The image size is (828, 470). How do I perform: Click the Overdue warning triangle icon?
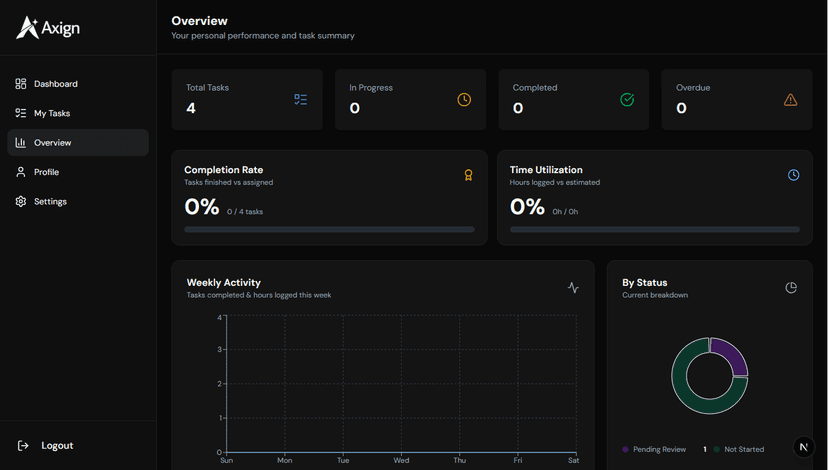(x=790, y=100)
